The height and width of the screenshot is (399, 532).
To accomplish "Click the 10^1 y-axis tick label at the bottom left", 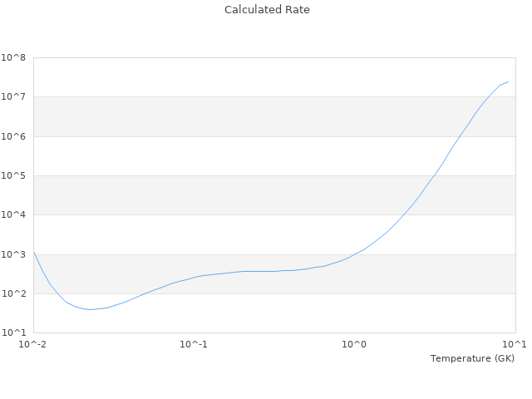I will tap(14, 333).
